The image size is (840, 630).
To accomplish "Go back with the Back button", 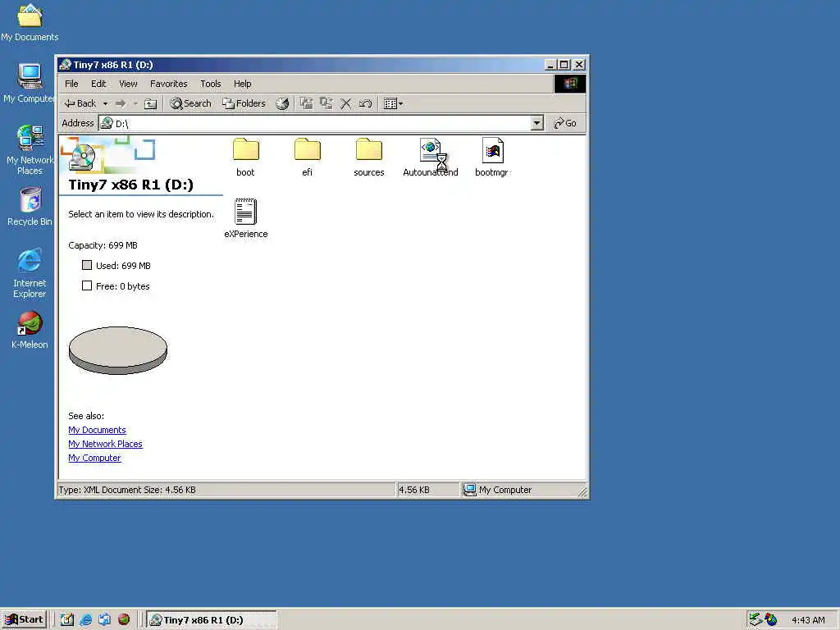I will [x=80, y=103].
